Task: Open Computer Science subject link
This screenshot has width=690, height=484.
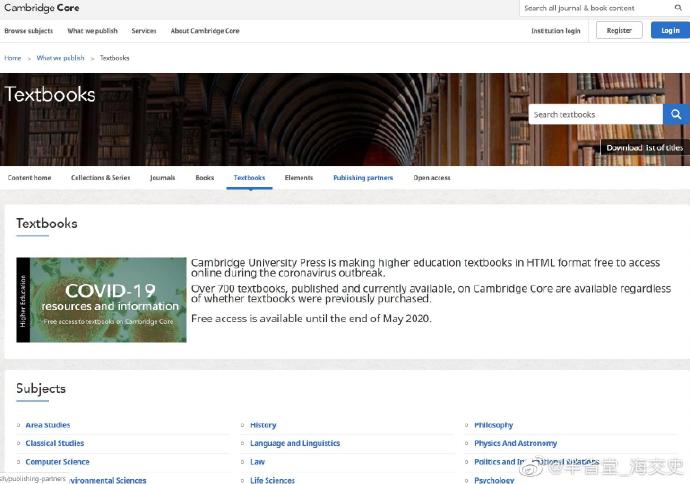Action: (58, 462)
